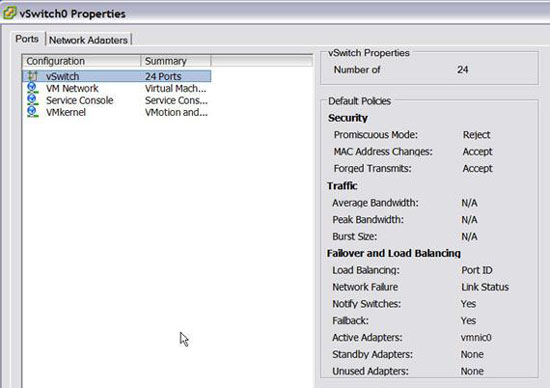Click the port count value 24
Image resolution: width=550 pixels, height=388 pixels.
(x=463, y=69)
